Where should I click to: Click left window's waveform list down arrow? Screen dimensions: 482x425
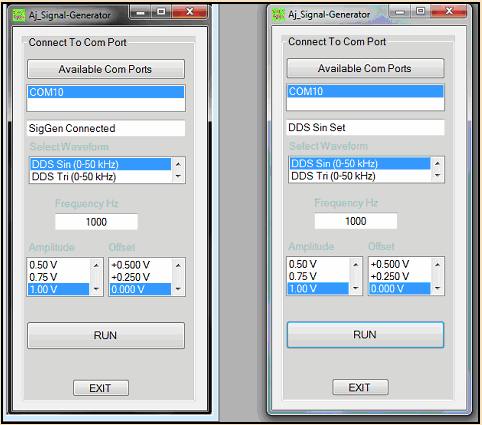coord(178,176)
